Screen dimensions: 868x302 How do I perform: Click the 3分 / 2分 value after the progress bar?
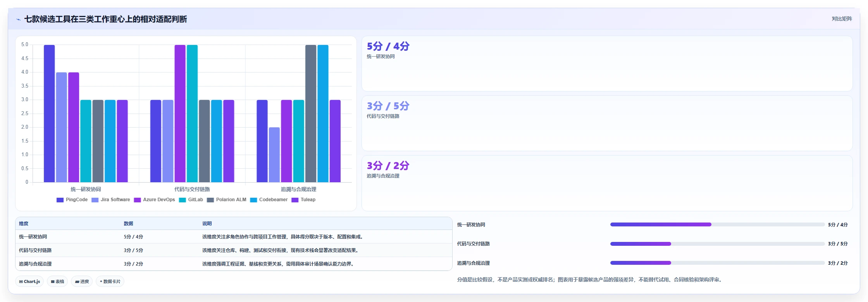[838, 263]
